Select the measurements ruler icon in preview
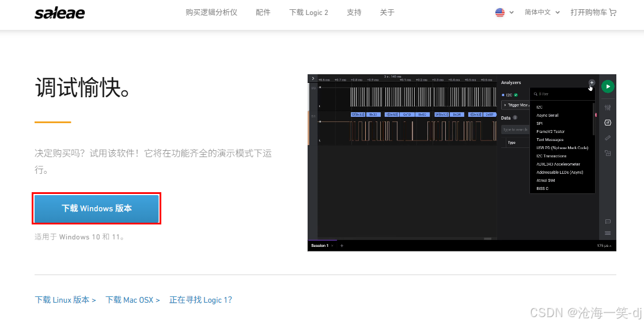Image resolution: width=644 pixels, height=324 pixels. click(608, 138)
